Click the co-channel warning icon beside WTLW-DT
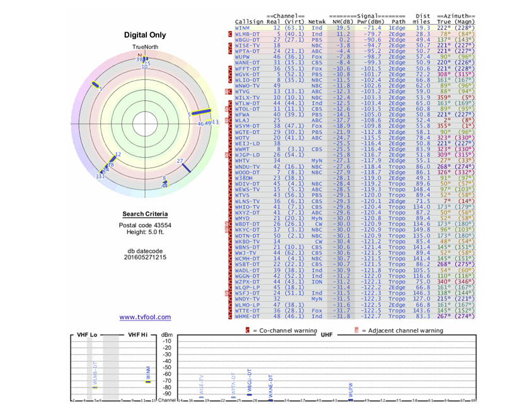This screenshot has height=407, width=532. [x=230, y=103]
